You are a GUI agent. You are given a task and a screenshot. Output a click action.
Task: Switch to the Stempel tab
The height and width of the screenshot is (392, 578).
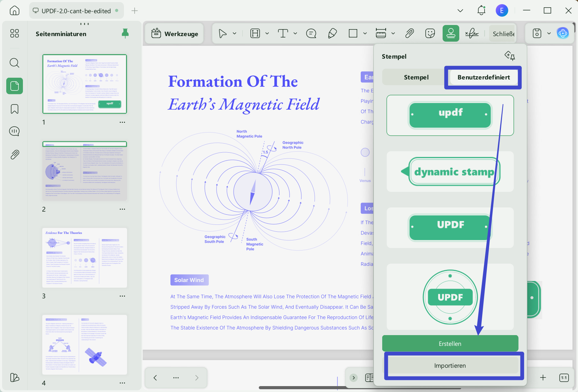click(x=416, y=77)
